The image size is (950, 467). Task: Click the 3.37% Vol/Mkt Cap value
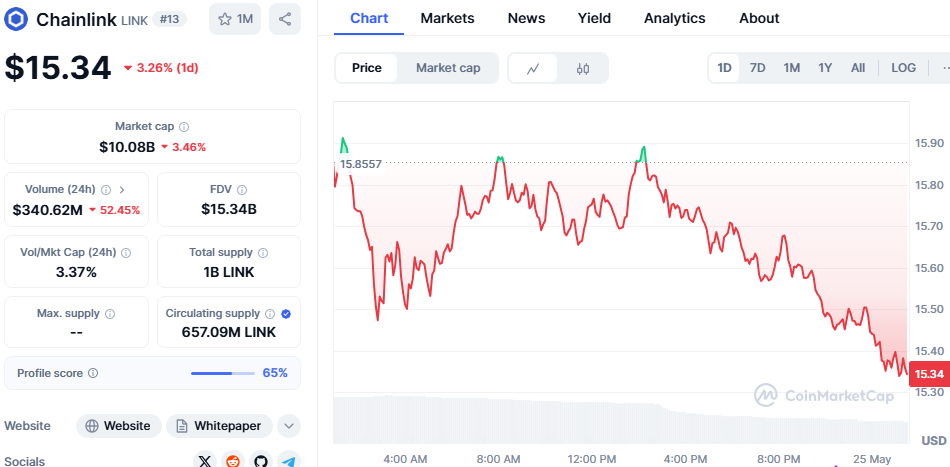click(76, 273)
